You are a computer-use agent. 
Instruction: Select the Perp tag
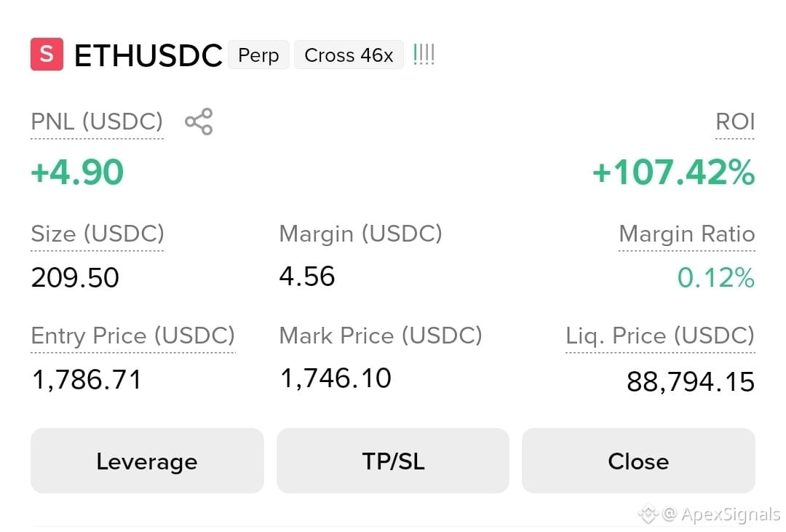(258, 55)
